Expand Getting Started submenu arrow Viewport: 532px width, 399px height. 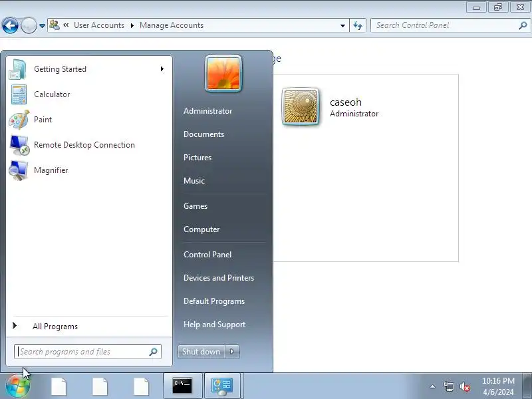pyautogui.click(x=162, y=69)
